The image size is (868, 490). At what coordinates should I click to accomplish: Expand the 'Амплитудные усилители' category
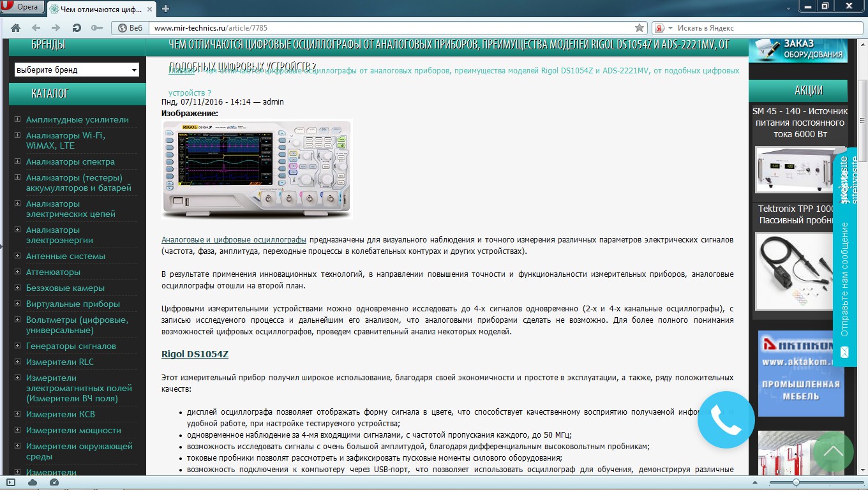(18, 119)
